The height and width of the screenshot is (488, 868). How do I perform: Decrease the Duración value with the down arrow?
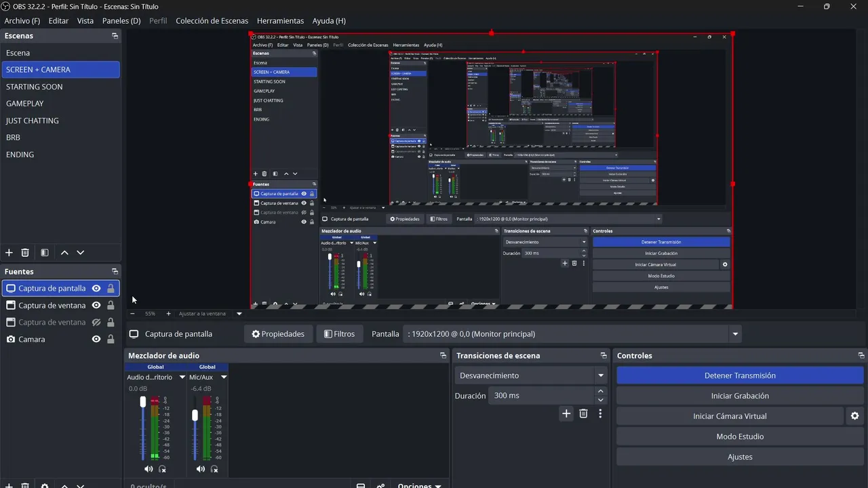coord(601,400)
